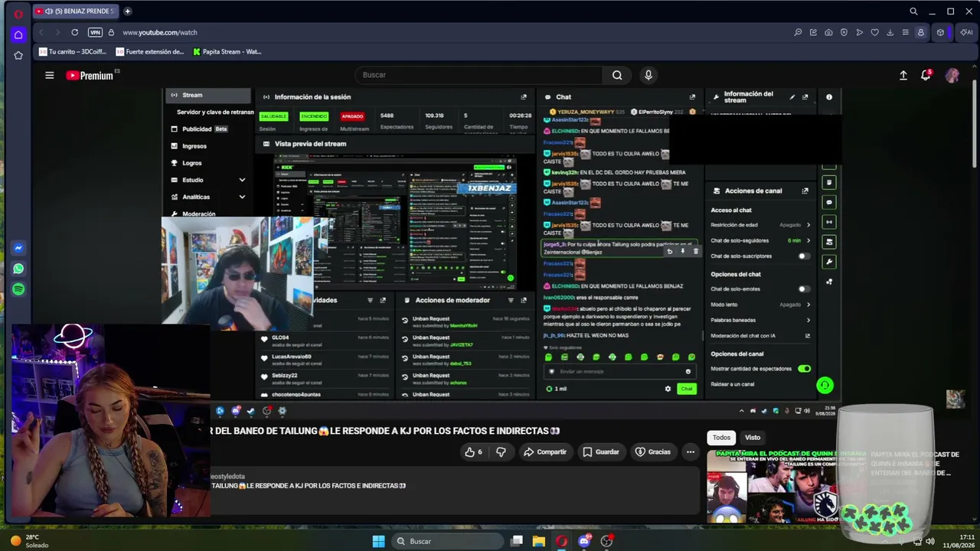Toggle Chat de solo-emotes switch
Image resolution: width=980 pixels, height=551 pixels.
tap(804, 289)
